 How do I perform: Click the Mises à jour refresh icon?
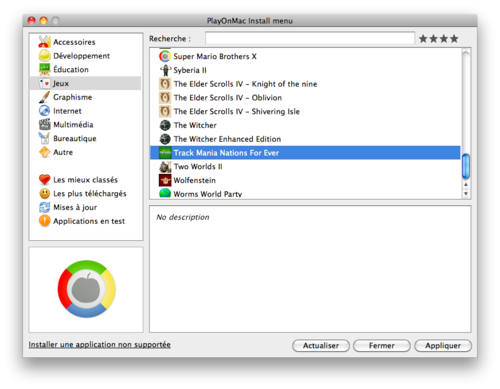click(44, 207)
